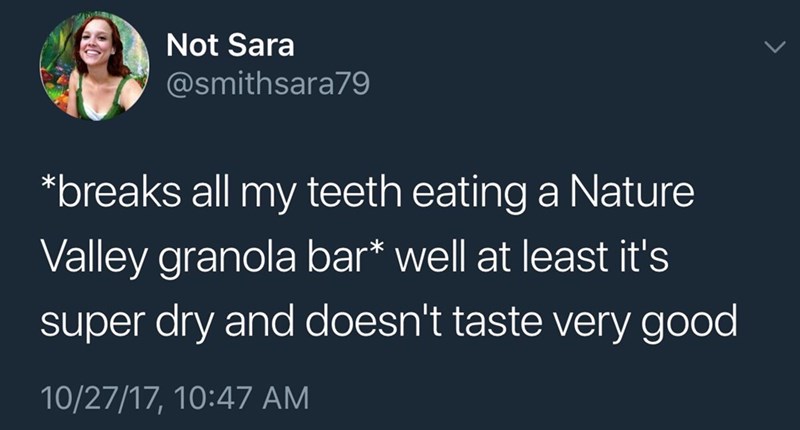Open the "Not Sara" display name

tap(230, 45)
